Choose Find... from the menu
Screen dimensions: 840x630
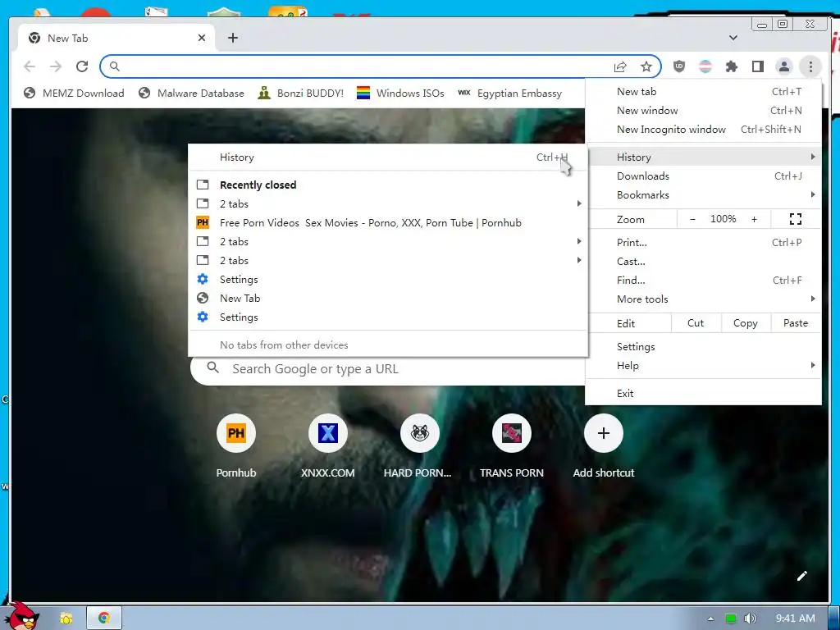[x=703, y=281]
